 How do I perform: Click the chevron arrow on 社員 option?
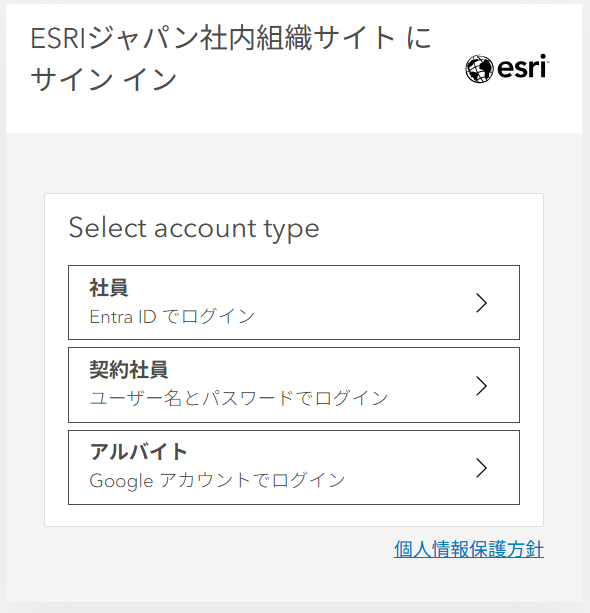pos(481,303)
